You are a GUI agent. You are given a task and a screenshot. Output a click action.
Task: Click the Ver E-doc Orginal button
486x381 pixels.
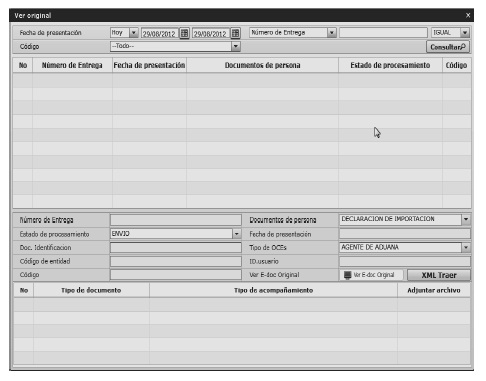[371, 275]
